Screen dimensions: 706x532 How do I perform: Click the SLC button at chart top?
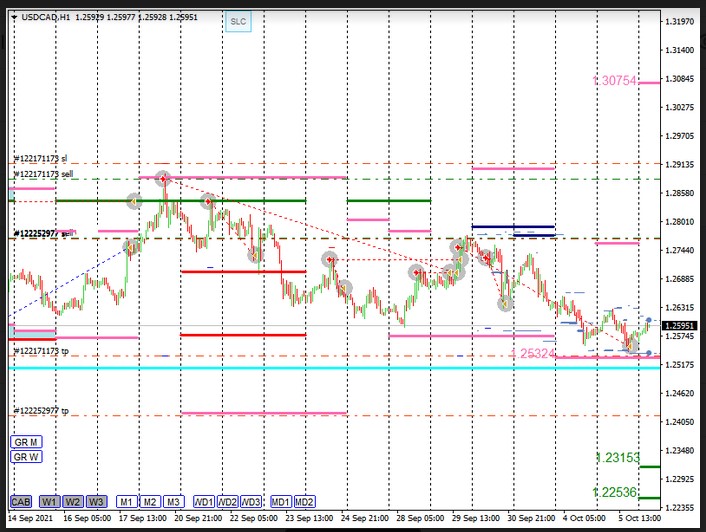click(x=236, y=20)
